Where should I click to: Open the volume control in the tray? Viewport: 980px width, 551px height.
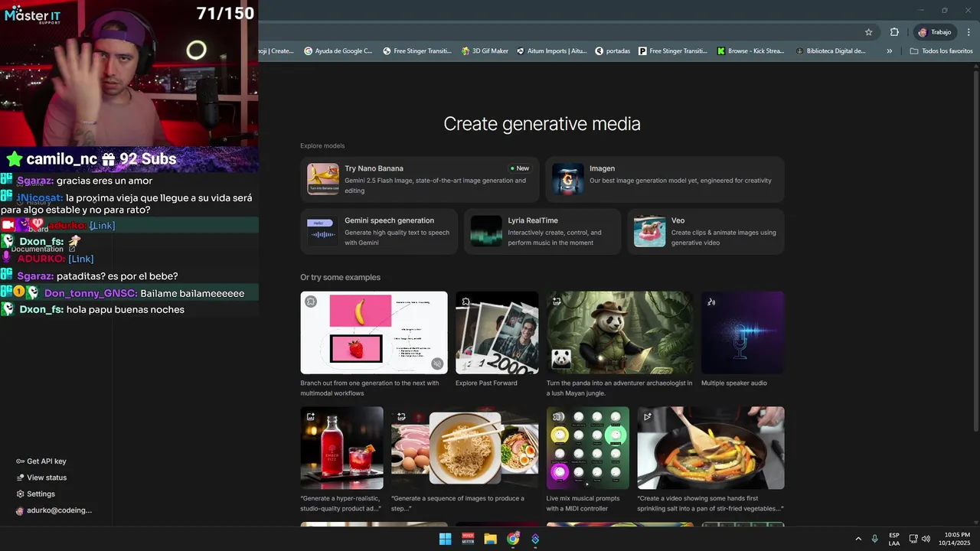tap(926, 539)
